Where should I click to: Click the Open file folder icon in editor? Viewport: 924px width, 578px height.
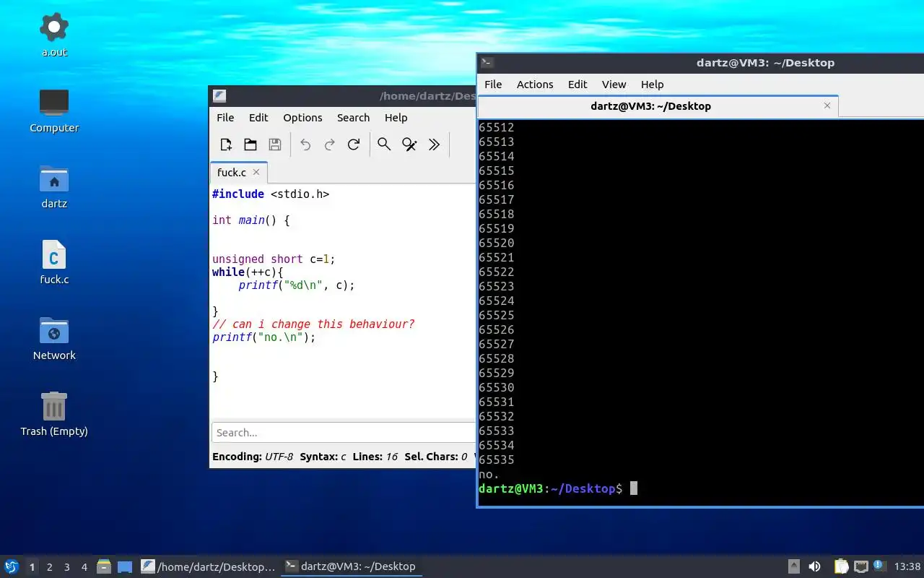(250, 144)
